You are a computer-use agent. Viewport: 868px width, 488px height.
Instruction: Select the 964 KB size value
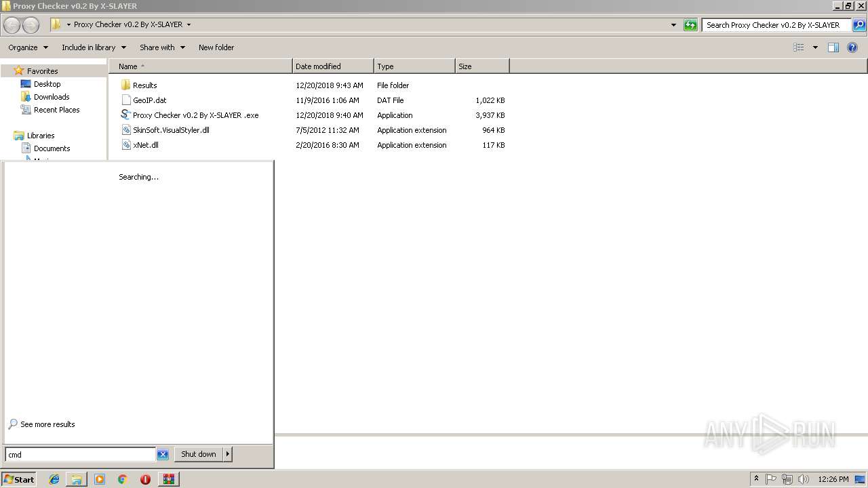494,130
